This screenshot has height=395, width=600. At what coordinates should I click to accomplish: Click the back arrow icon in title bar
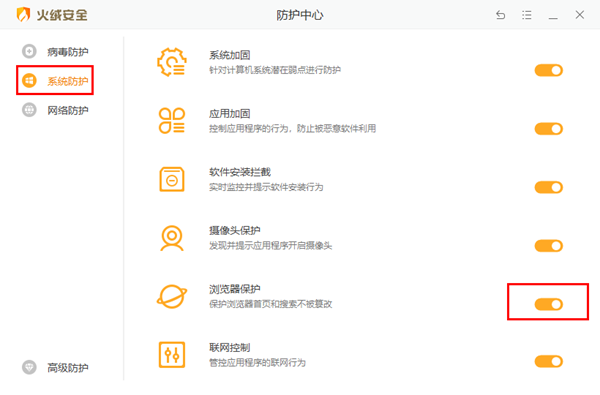[501, 15]
